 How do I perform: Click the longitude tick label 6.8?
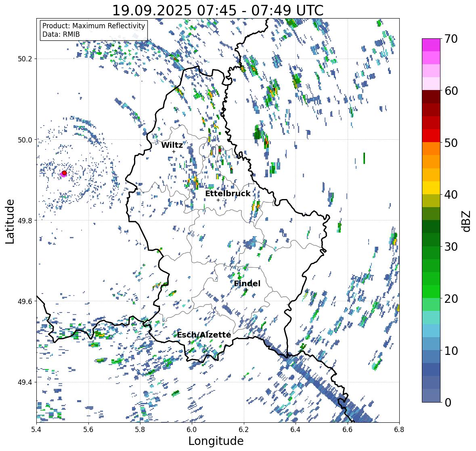click(399, 430)
